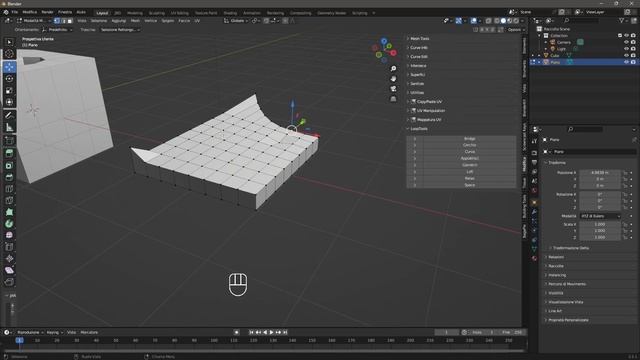Screen dimensions: 640x360
Task: Open the Global transform orientation dropdown
Action: tap(236, 20)
